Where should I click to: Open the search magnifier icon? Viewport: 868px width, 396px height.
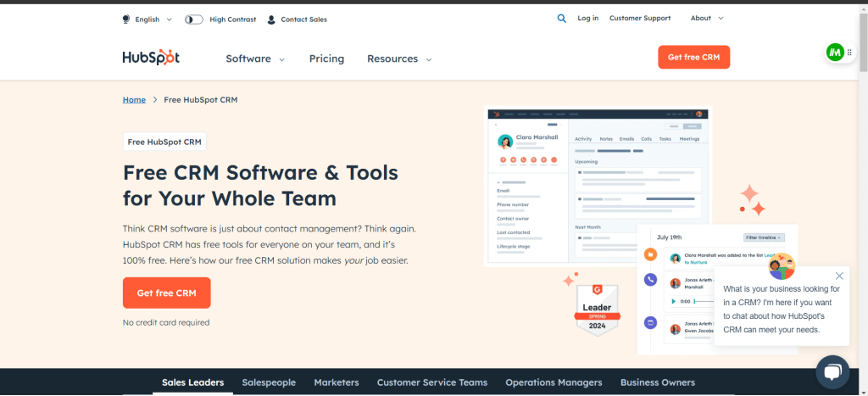click(x=561, y=19)
